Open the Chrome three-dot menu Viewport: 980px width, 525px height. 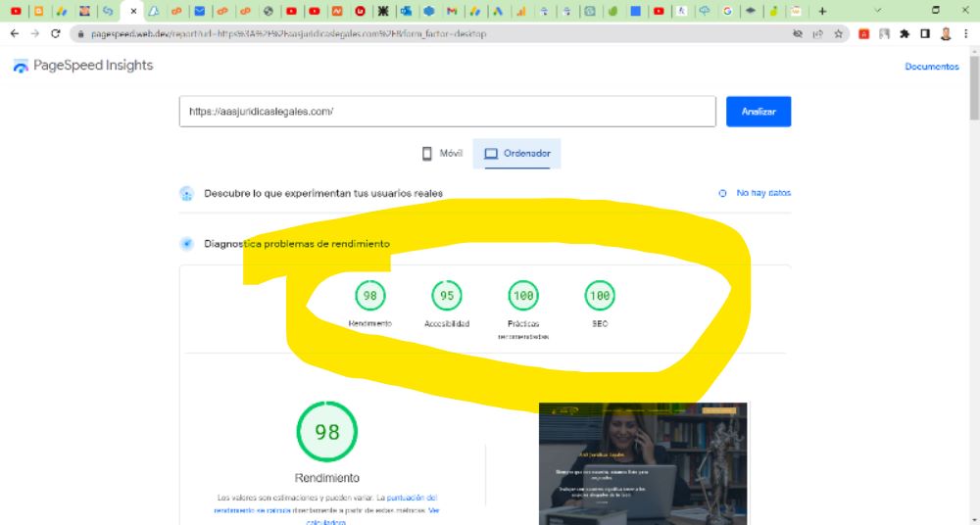(x=966, y=33)
